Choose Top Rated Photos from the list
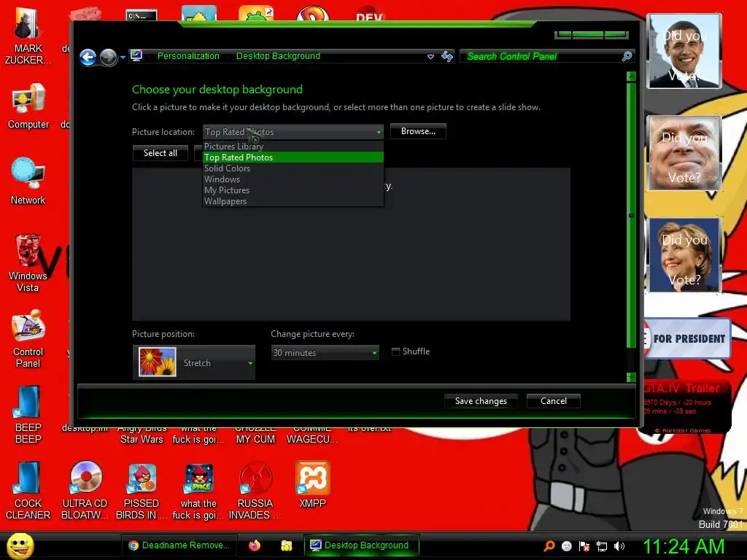 point(293,157)
